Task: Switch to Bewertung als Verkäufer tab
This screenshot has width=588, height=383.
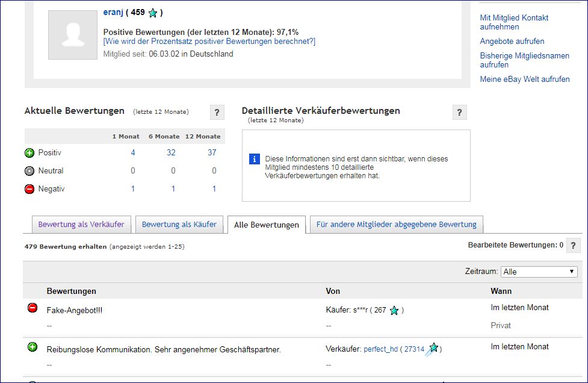Action: [x=81, y=225]
